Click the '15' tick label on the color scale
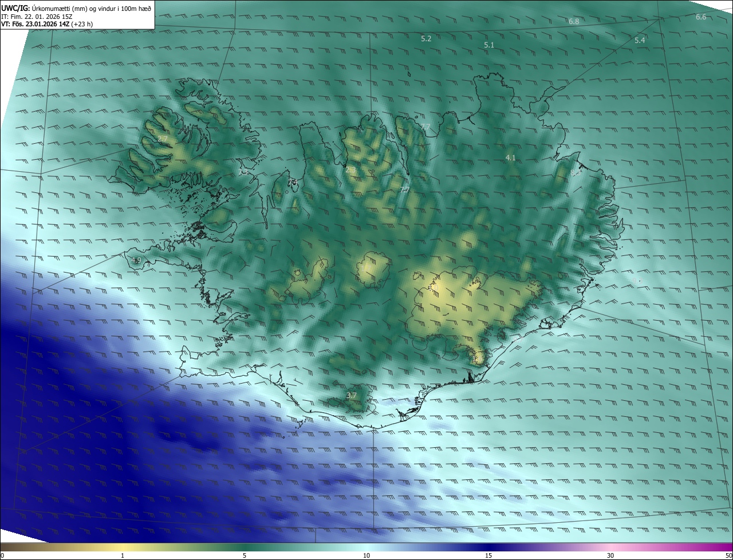Image resolution: width=733 pixels, height=560 pixels. tap(488, 555)
